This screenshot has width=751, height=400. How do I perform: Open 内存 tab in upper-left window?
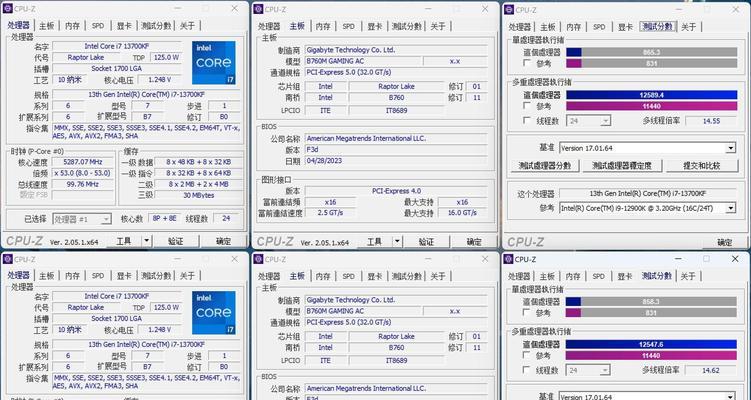[x=72, y=26]
